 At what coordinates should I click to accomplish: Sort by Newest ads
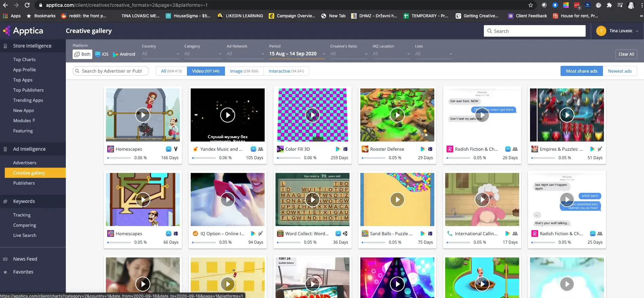point(620,71)
